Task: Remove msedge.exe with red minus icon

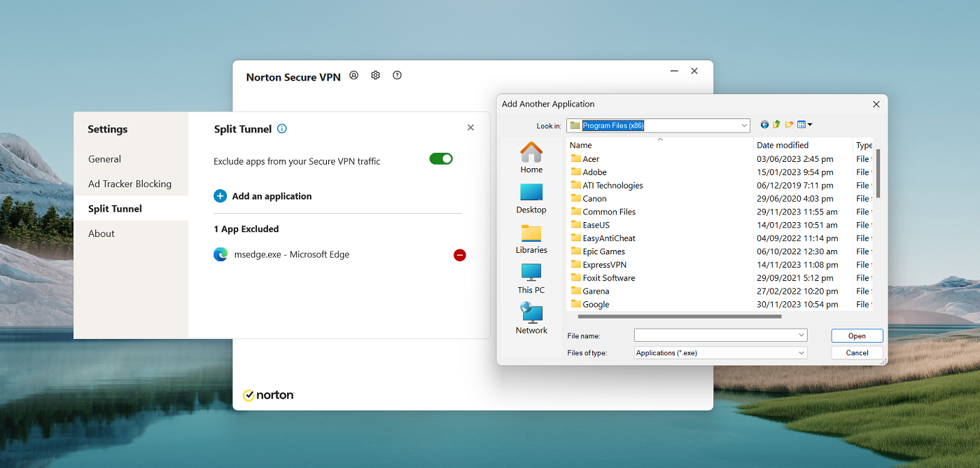Action: pos(459,255)
